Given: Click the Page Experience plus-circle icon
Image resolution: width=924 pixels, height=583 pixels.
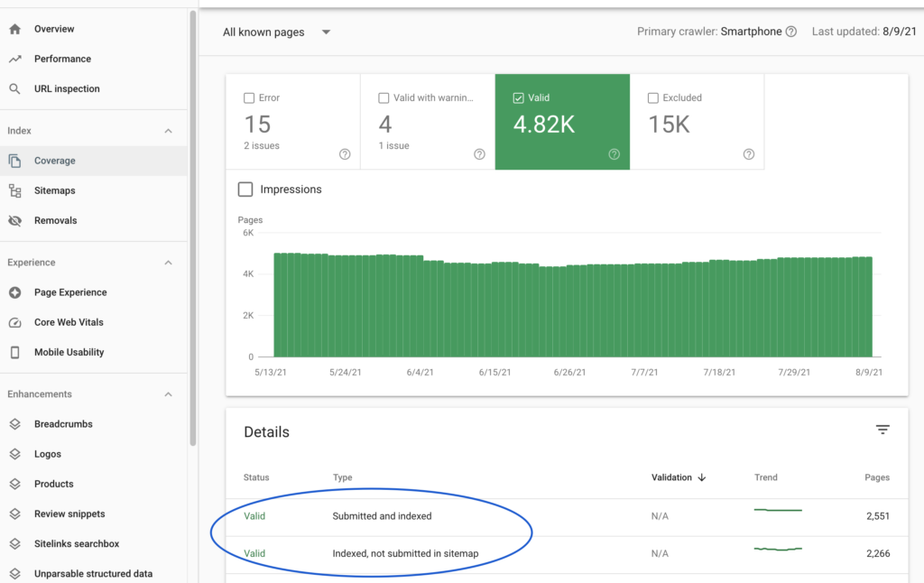Looking at the screenshot, I should click(x=14, y=292).
